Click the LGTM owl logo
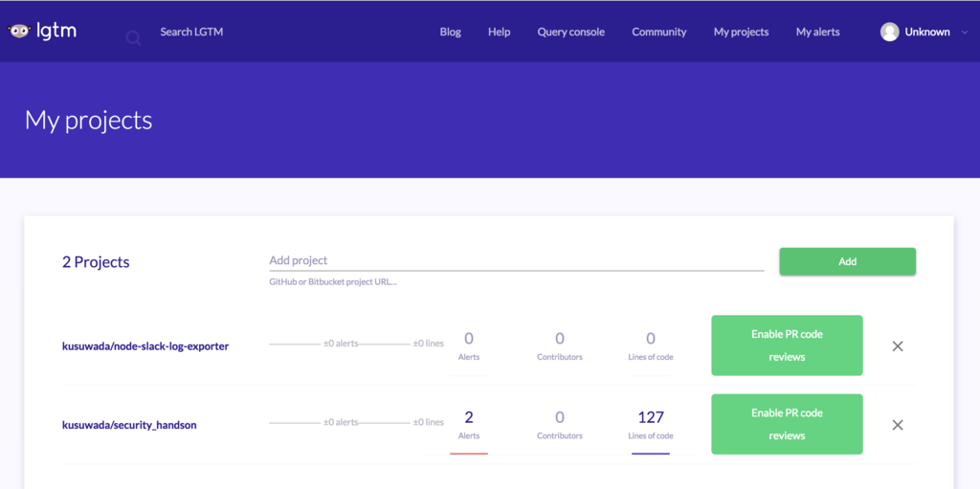Screen dimensions: 980x489 [x=42, y=32]
